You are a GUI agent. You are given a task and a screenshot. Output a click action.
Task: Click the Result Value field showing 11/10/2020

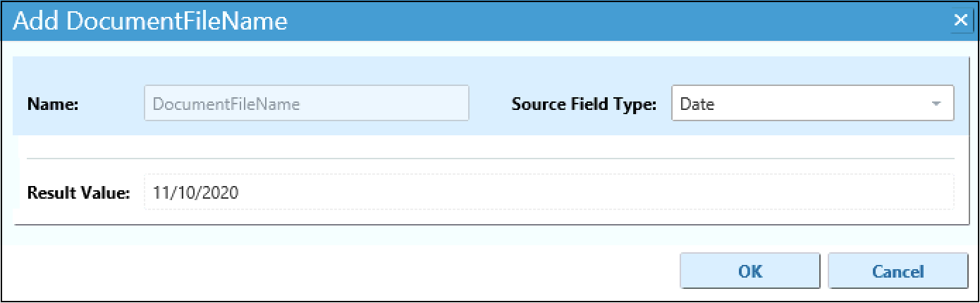[549, 192]
